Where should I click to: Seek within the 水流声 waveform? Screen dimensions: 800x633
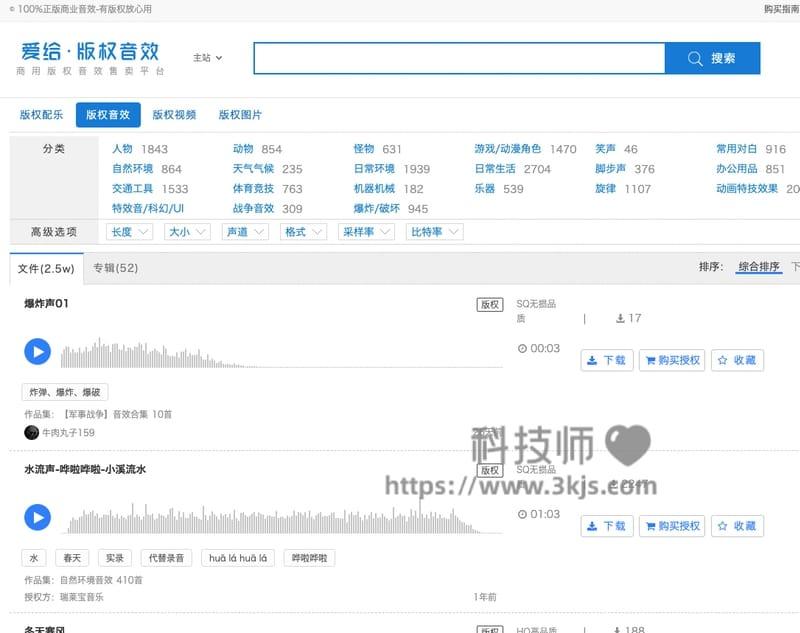282,518
